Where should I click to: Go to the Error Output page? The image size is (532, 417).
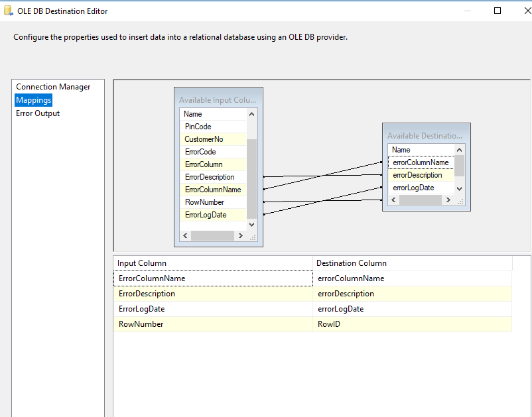[x=38, y=113]
